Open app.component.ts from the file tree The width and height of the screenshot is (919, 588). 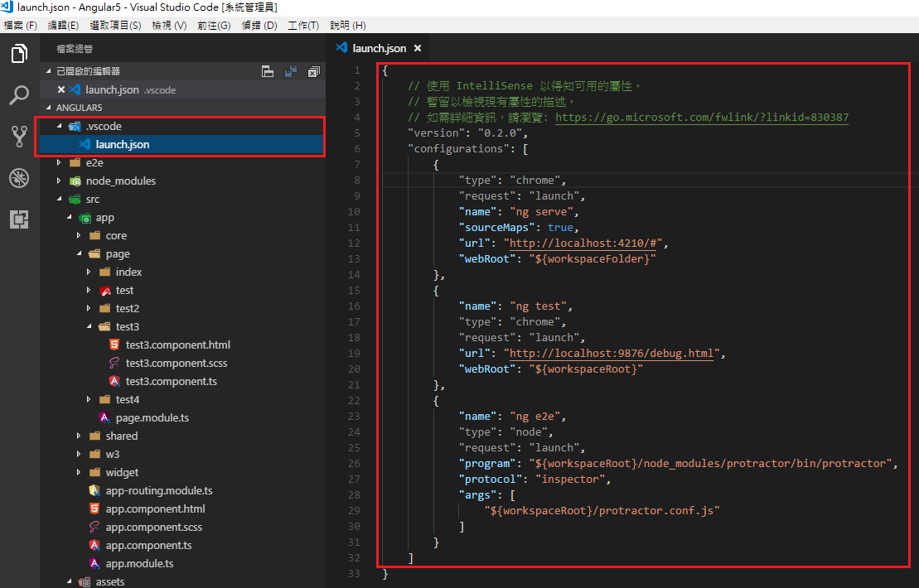click(x=149, y=545)
